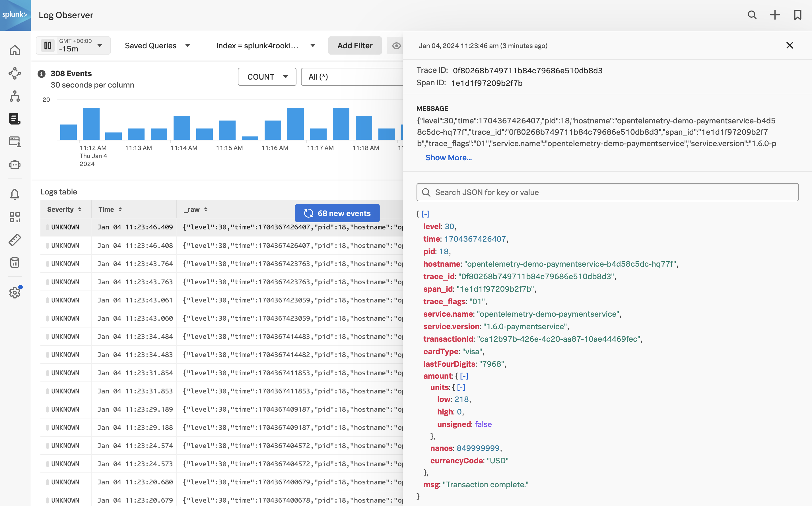Collapse the units JSON node
812x506 pixels.
[x=461, y=387]
